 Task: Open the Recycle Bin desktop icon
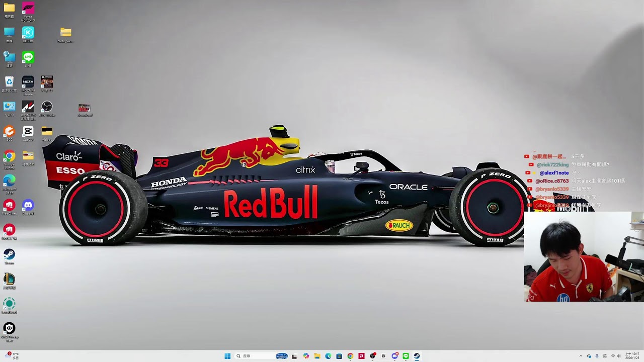pos(9,83)
